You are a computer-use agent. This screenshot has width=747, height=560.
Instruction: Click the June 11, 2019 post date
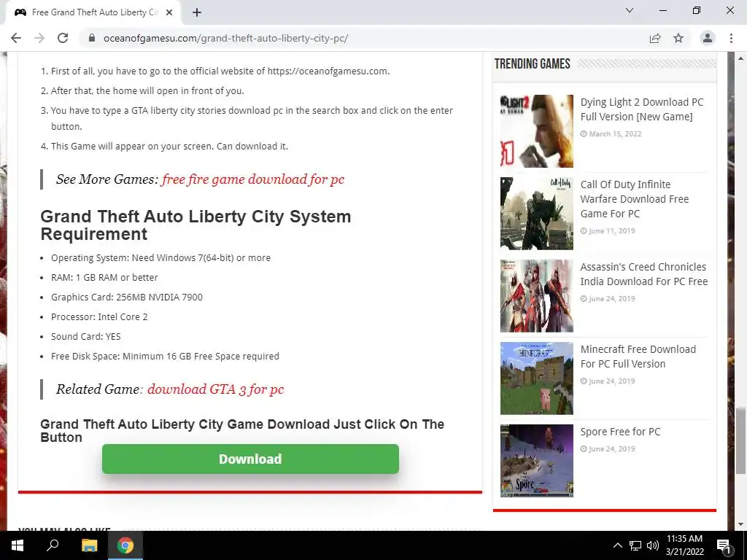point(612,231)
